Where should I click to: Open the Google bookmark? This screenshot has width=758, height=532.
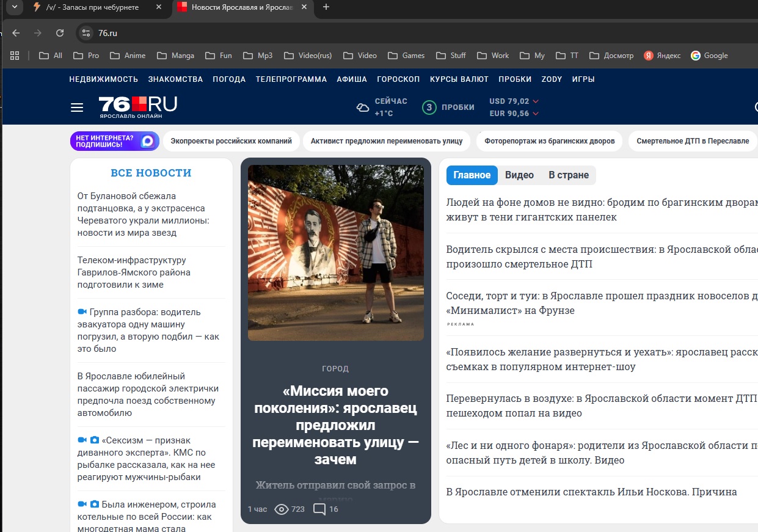point(709,56)
